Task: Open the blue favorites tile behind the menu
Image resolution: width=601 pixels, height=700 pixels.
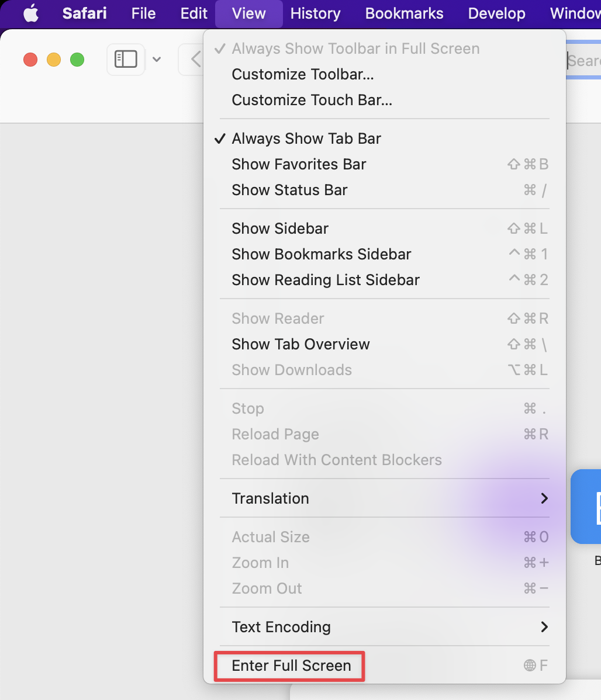Action: pyautogui.click(x=586, y=506)
